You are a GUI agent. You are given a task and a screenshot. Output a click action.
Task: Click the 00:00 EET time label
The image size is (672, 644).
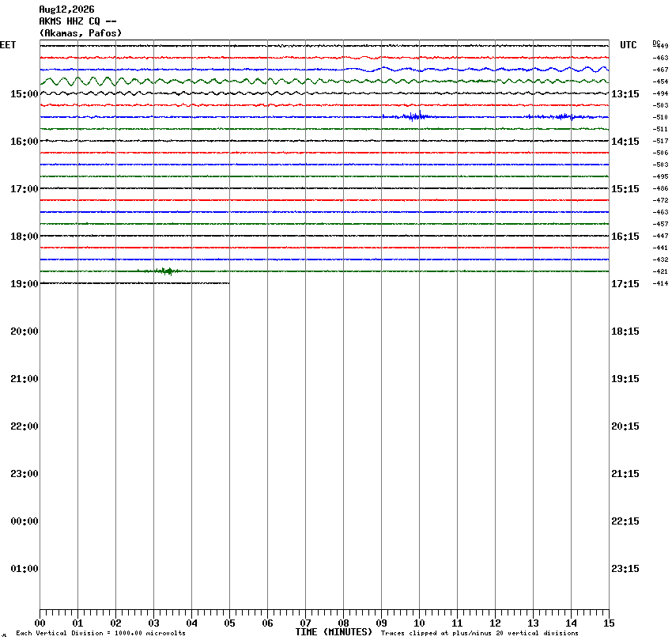pyautogui.click(x=25, y=521)
